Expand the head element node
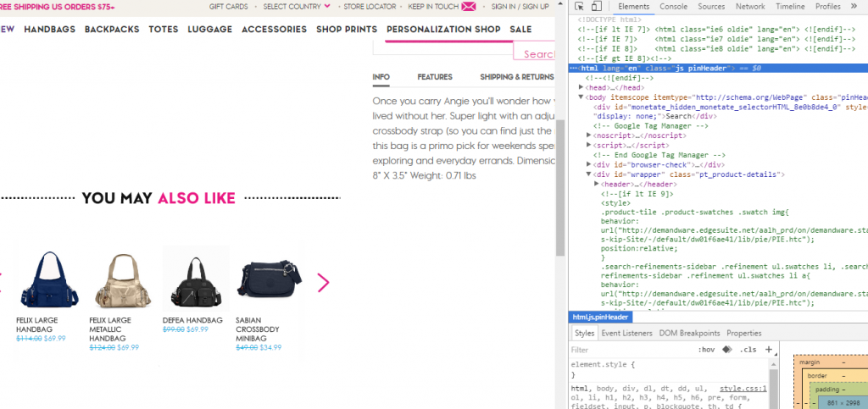The image size is (868, 409). 581,87
